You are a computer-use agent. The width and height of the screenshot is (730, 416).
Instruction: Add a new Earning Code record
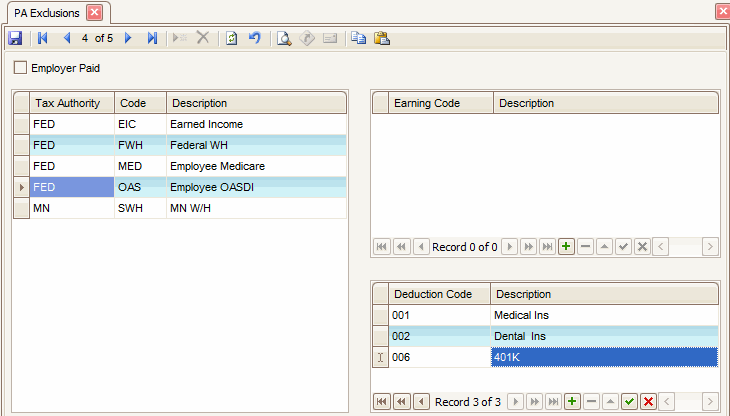coord(566,246)
